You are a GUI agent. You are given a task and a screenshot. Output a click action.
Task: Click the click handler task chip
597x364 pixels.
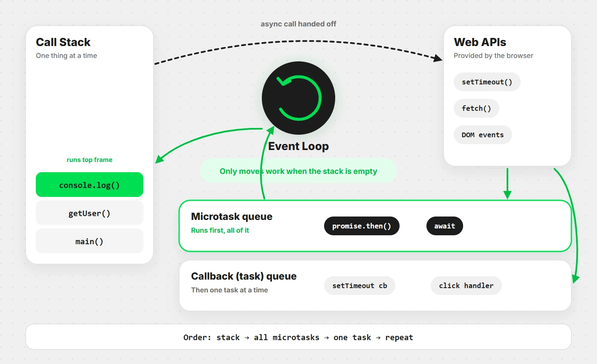pos(466,286)
